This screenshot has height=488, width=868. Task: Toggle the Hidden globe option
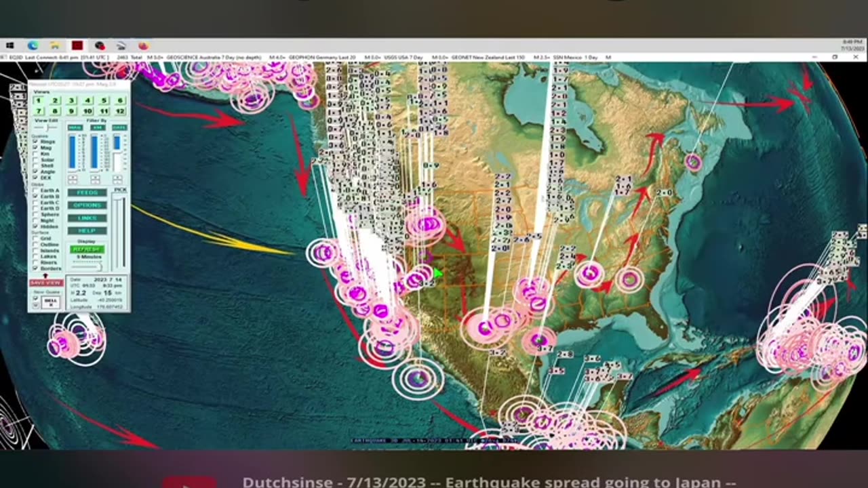[35, 226]
